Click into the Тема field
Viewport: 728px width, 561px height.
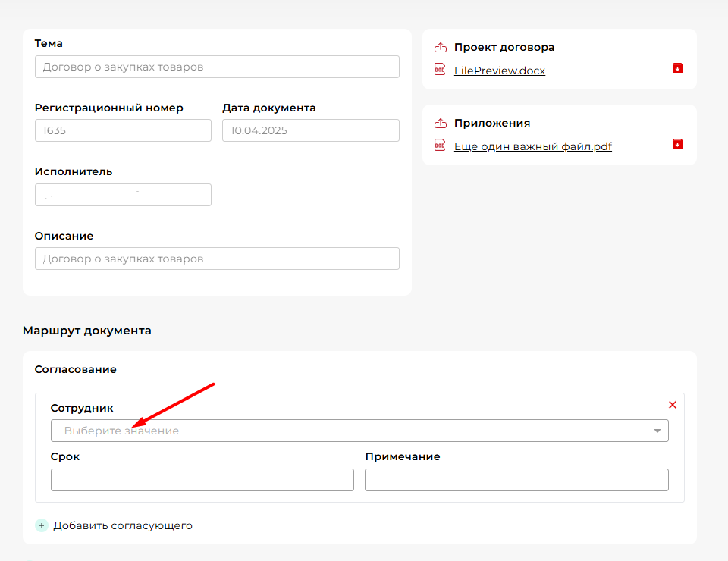(217, 67)
